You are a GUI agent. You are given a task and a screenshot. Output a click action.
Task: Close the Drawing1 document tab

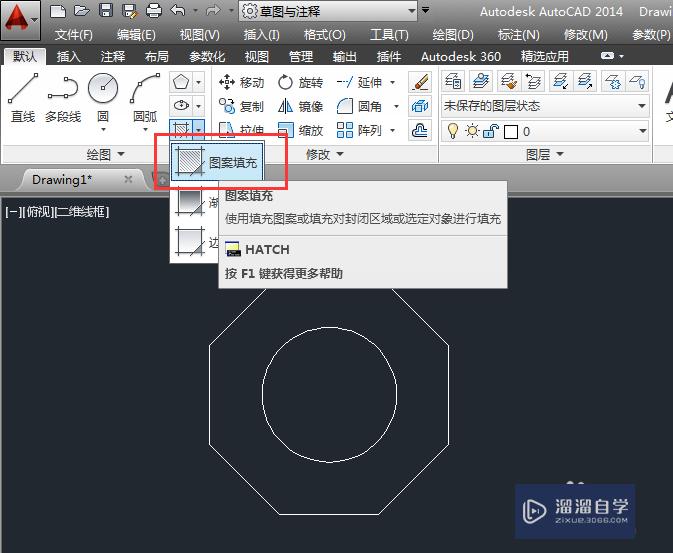128,179
